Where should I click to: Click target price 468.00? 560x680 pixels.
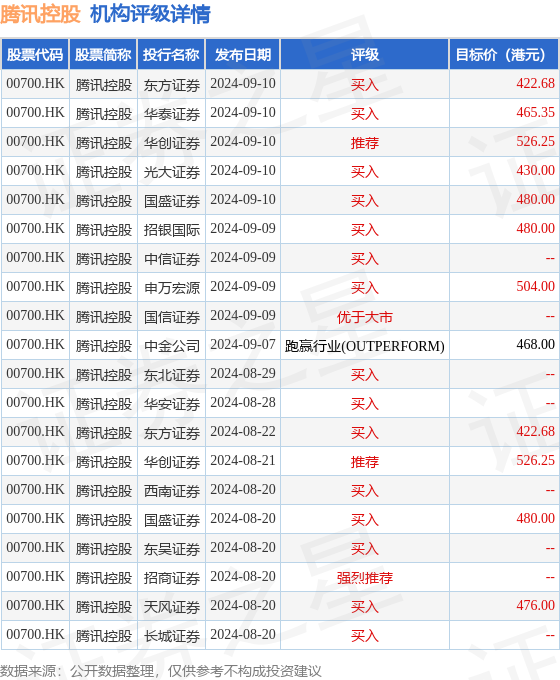535,345
